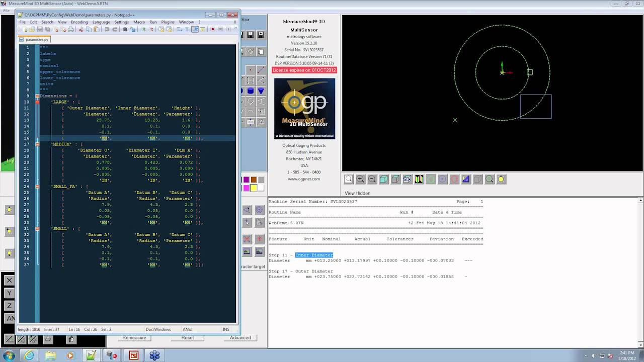Select the blue cone feature tool
The height and width of the screenshot is (362, 644).
tap(261, 91)
